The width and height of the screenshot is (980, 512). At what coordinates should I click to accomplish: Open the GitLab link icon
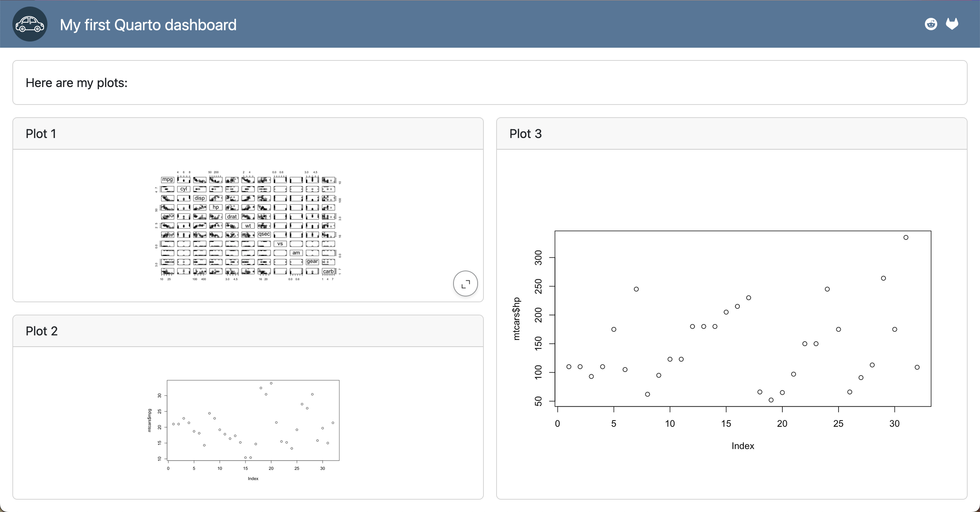[x=952, y=24]
